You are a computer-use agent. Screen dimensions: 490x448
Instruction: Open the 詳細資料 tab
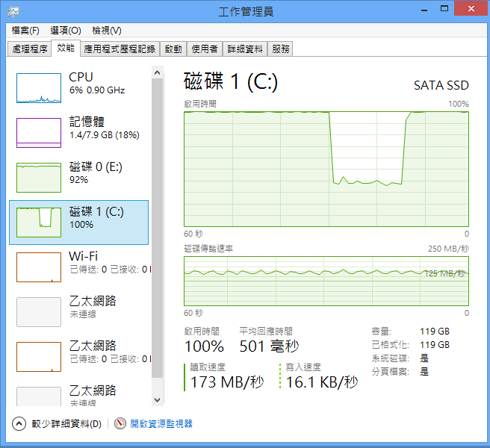point(245,49)
